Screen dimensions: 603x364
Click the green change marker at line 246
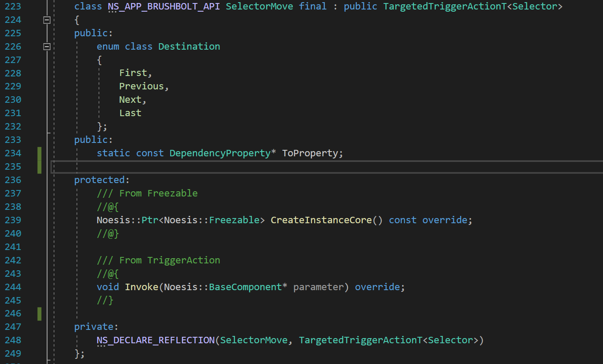tap(40, 314)
